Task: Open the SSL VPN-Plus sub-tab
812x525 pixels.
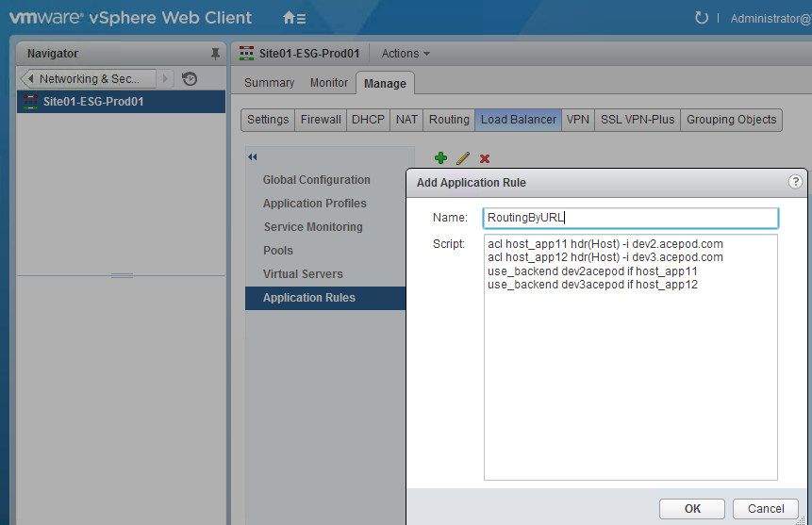Action: 638,120
